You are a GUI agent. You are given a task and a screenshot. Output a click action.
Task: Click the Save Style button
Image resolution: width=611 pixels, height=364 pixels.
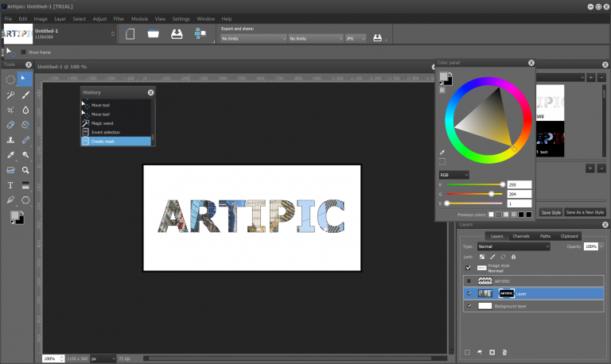coord(551,212)
